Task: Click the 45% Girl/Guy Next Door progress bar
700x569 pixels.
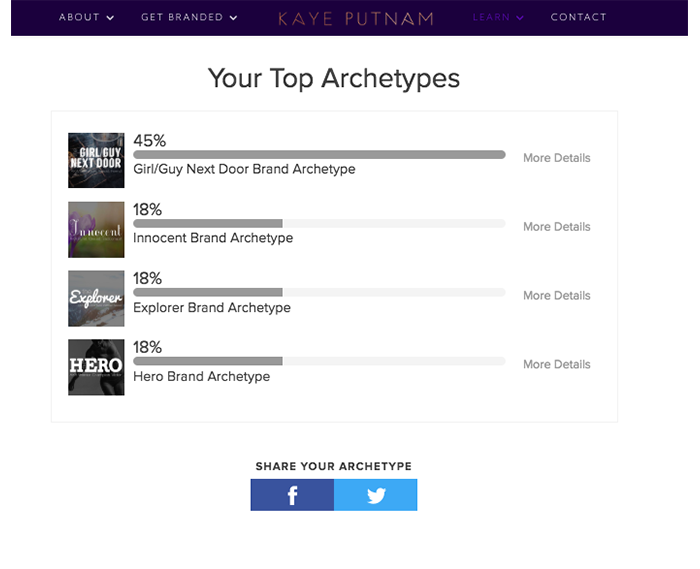Action: click(319, 154)
